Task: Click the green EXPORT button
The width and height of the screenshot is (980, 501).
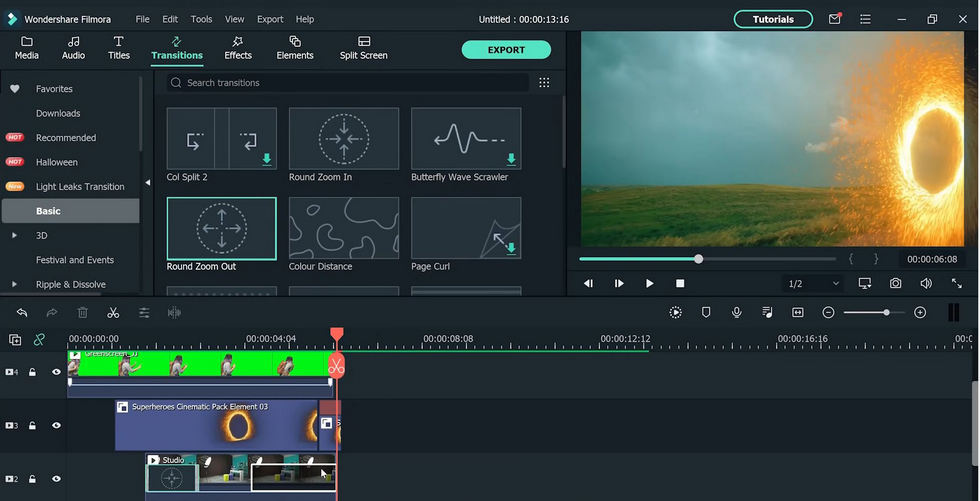Action: click(506, 50)
